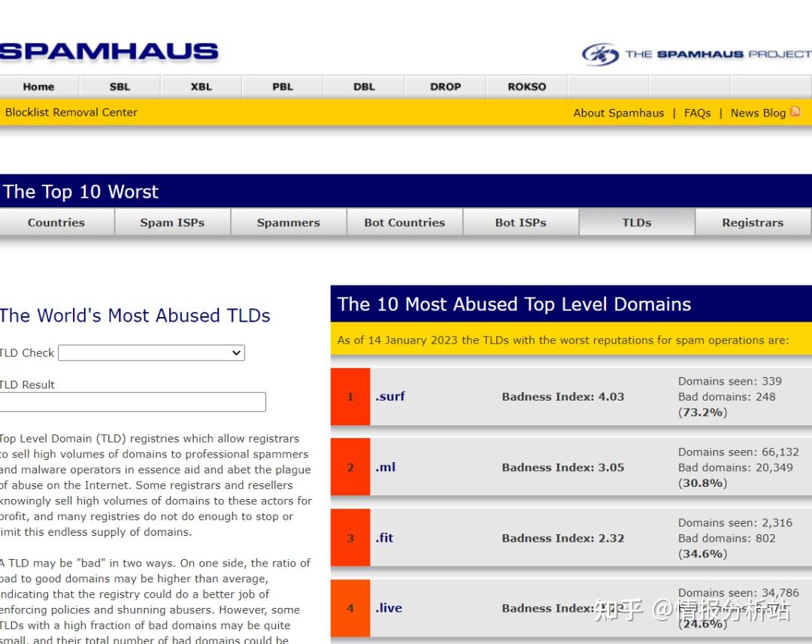This screenshot has width=812, height=644.
Task: Go to the Home menu item
Action: pos(39,86)
